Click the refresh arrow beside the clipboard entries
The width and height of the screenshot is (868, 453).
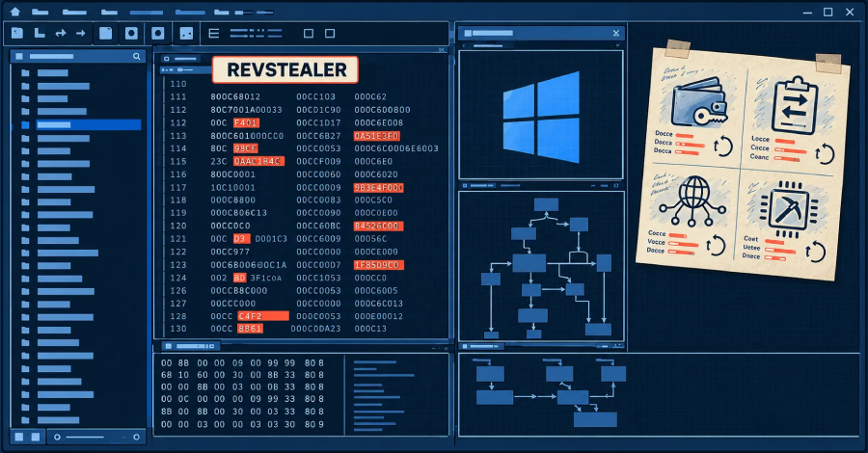tap(825, 153)
